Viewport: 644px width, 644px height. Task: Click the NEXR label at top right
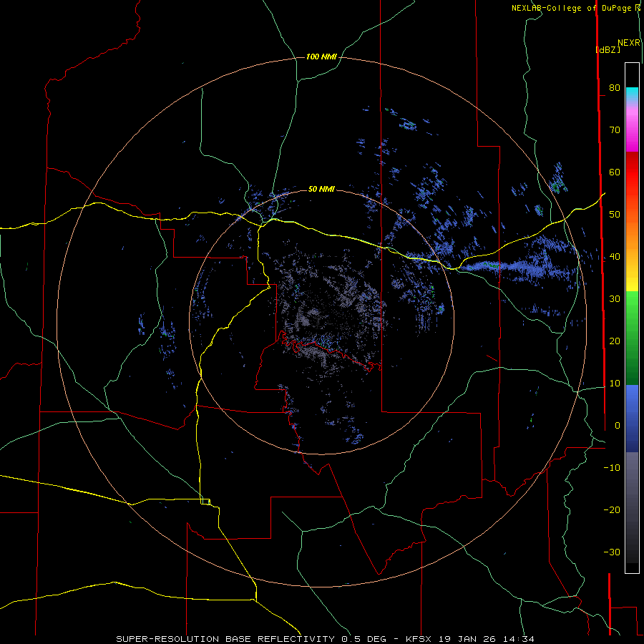[629, 43]
